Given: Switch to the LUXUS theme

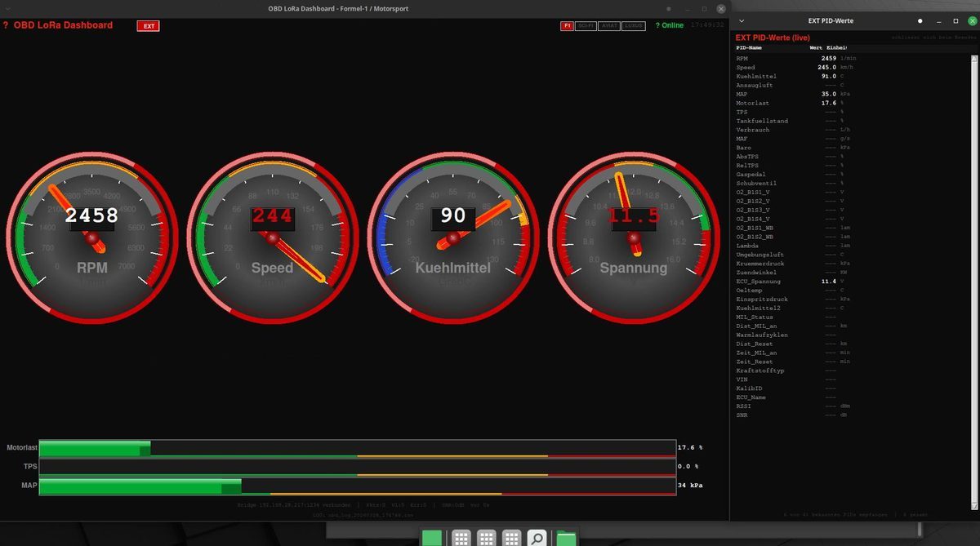Looking at the screenshot, I should point(634,26).
